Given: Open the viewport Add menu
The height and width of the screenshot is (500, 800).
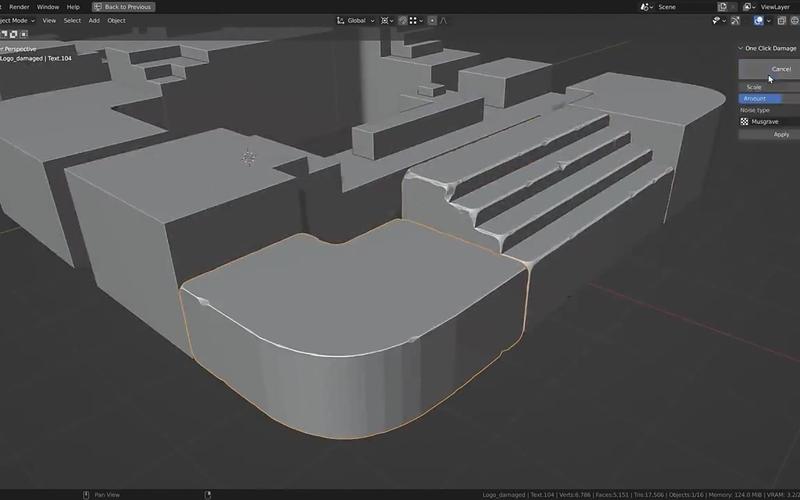Looking at the screenshot, I should pyautogui.click(x=94, y=20).
